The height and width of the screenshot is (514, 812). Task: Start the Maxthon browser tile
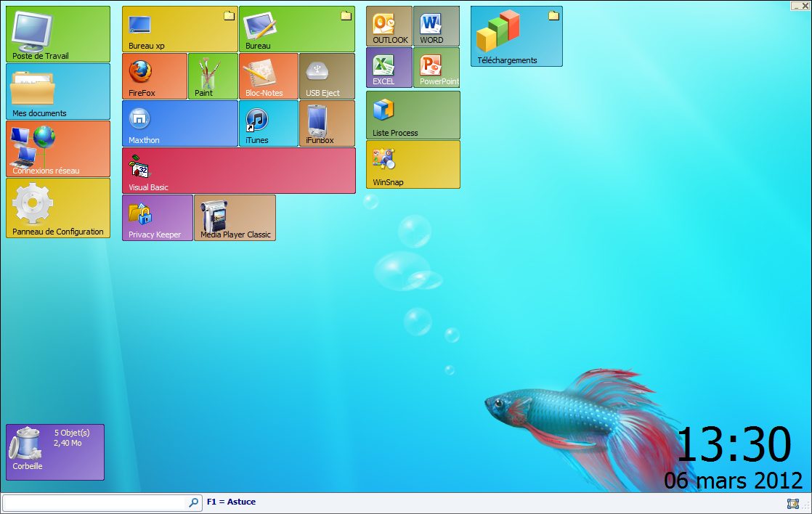[179, 123]
